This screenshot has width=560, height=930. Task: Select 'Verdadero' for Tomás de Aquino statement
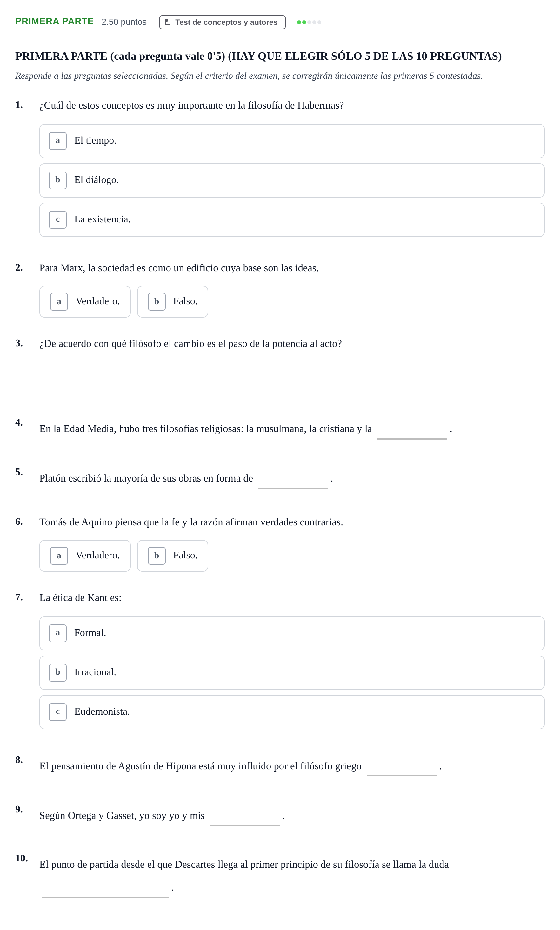click(85, 556)
